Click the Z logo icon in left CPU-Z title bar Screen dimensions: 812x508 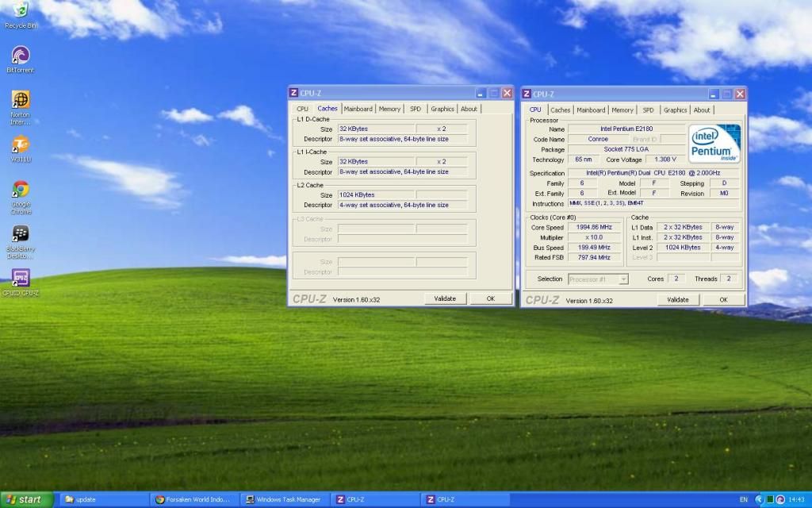tap(293, 93)
